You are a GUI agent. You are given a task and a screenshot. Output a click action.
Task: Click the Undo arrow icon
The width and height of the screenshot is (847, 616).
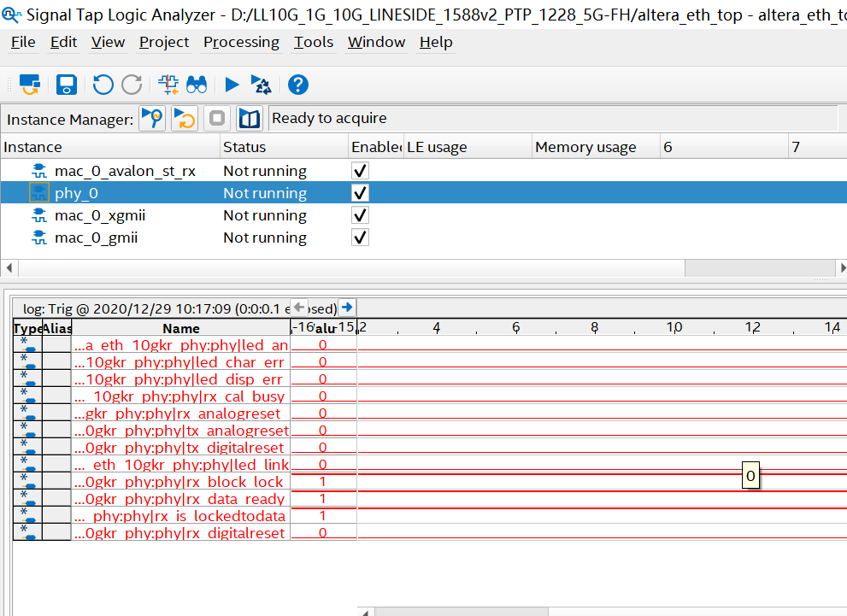click(x=103, y=85)
